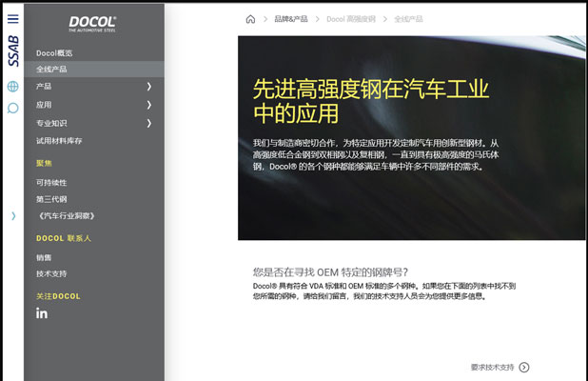Click the Docol logo in sidebar
This screenshot has width=588, height=381.
(93, 24)
